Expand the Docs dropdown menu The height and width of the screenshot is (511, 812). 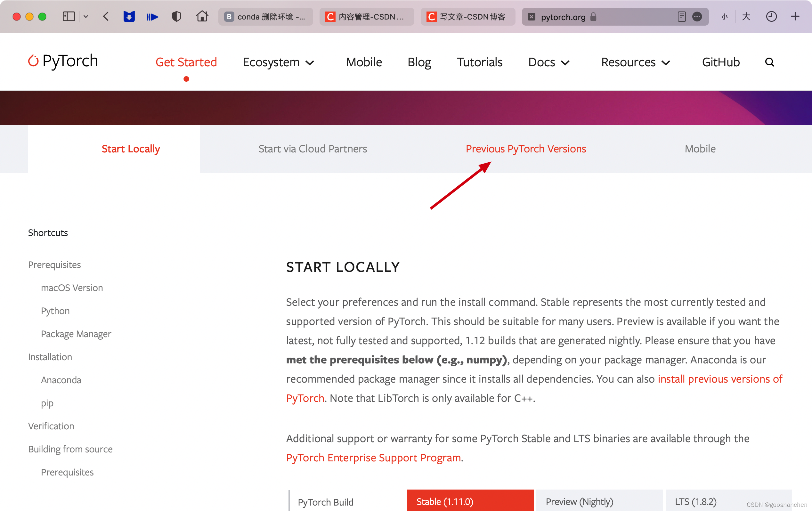point(549,62)
